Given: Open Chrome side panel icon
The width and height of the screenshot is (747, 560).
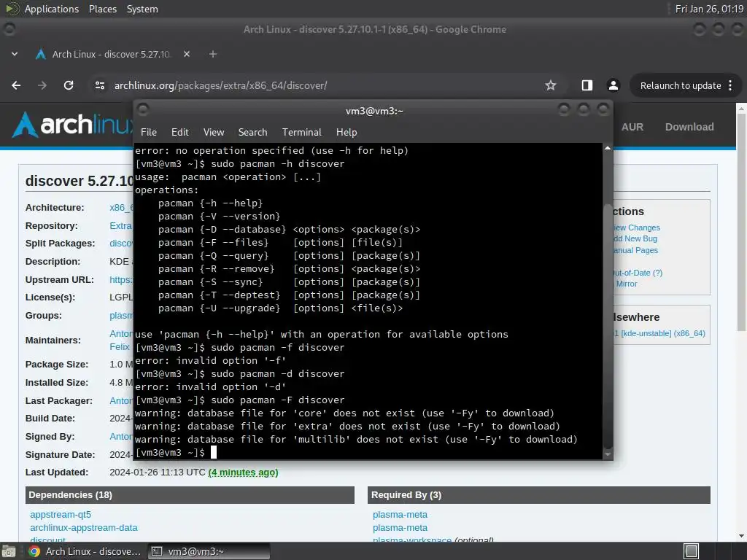Looking at the screenshot, I should [x=587, y=86].
